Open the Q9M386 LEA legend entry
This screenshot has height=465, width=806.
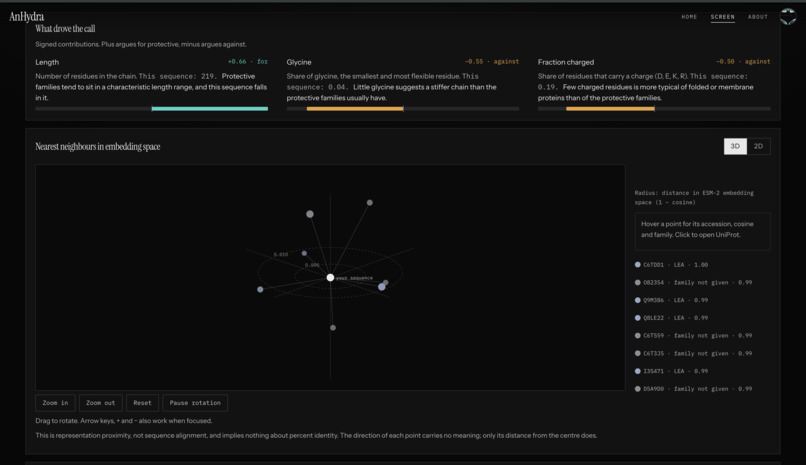pyautogui.click(x=671, y=300)
